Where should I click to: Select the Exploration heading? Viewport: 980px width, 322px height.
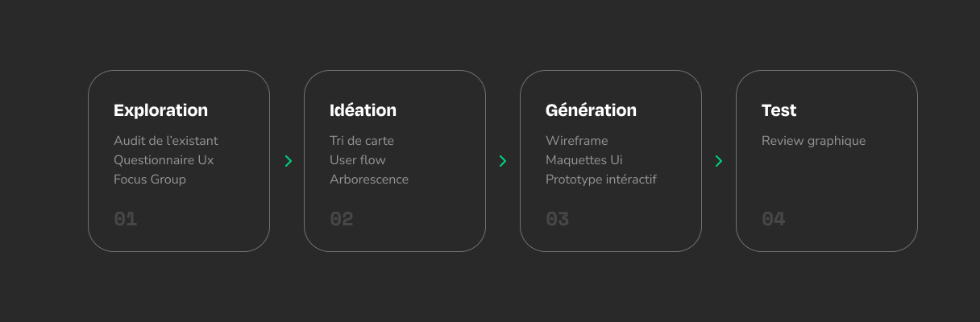(x=160, y=110)
